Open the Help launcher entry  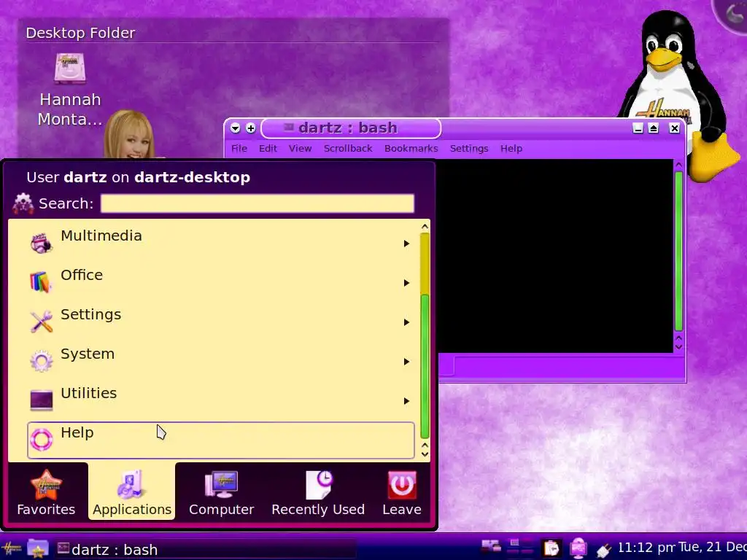[221, 440]
